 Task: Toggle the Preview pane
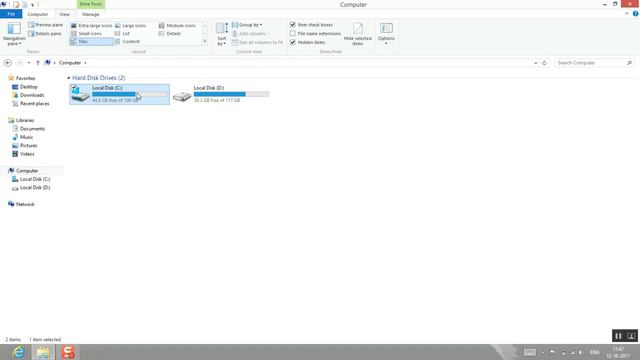[45, 25]
